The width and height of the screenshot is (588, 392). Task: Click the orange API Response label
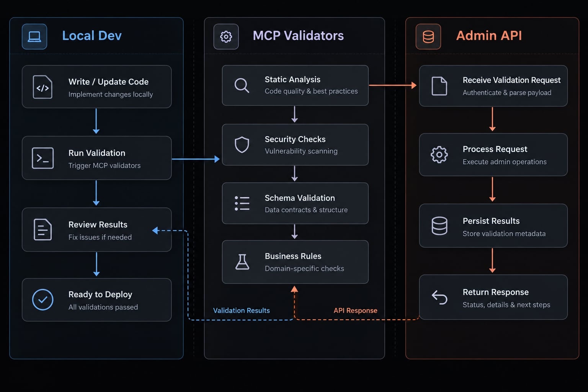[x=355, y=310]
